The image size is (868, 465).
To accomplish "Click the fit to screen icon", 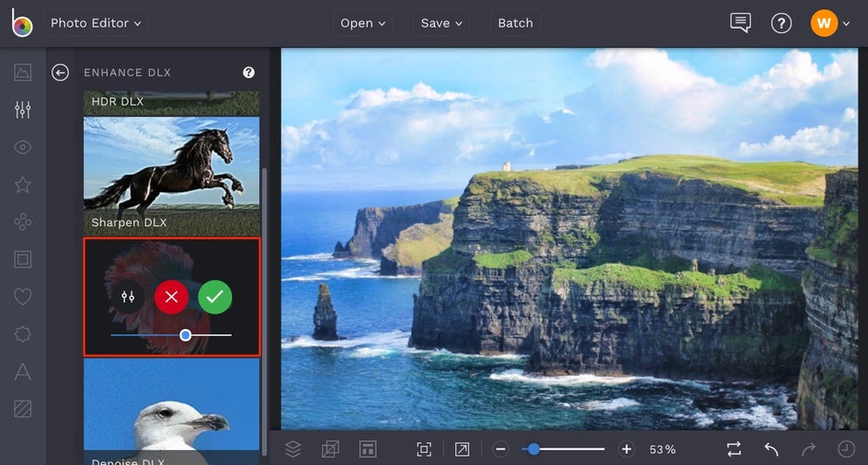I will tap(424, 449).
